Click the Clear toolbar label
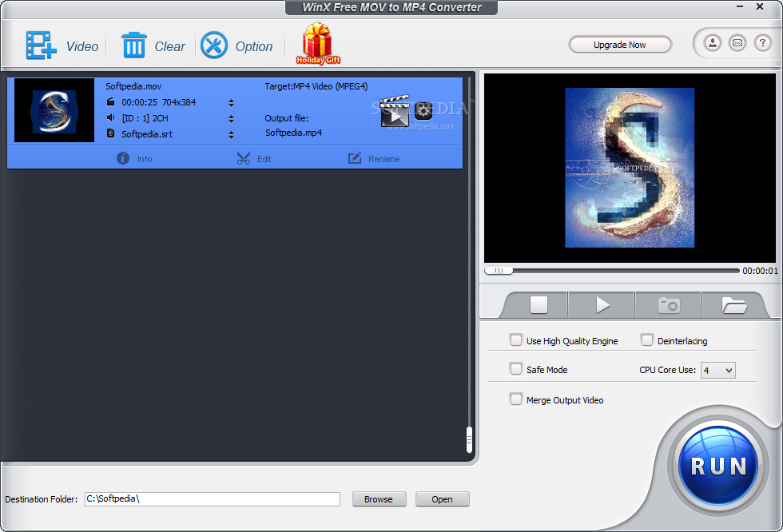783x532 pixels. (169, 46)
